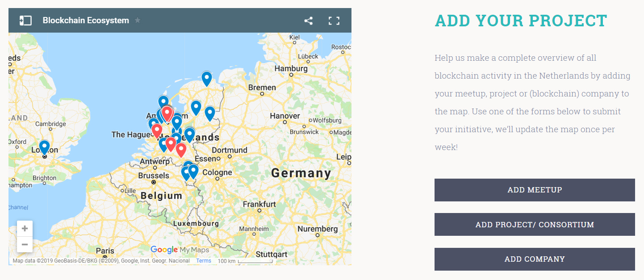Viewport: 644px width, 280px height.
Task: Click the Map data ©2019 attribution text
Action: click(102, 261)
